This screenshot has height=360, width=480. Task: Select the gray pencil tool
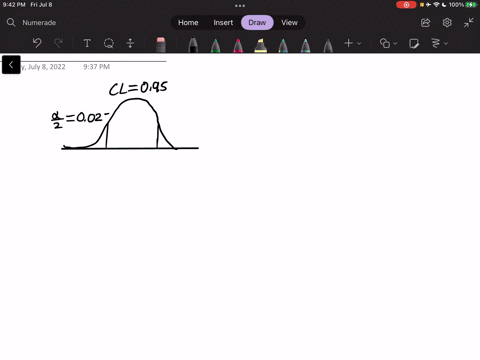328,45
